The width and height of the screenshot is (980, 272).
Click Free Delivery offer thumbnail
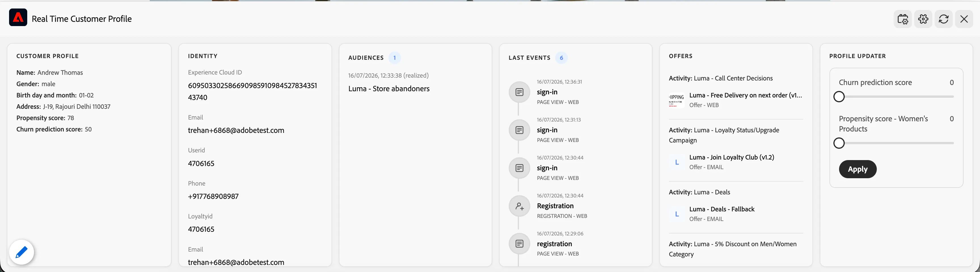click(676, 100)
